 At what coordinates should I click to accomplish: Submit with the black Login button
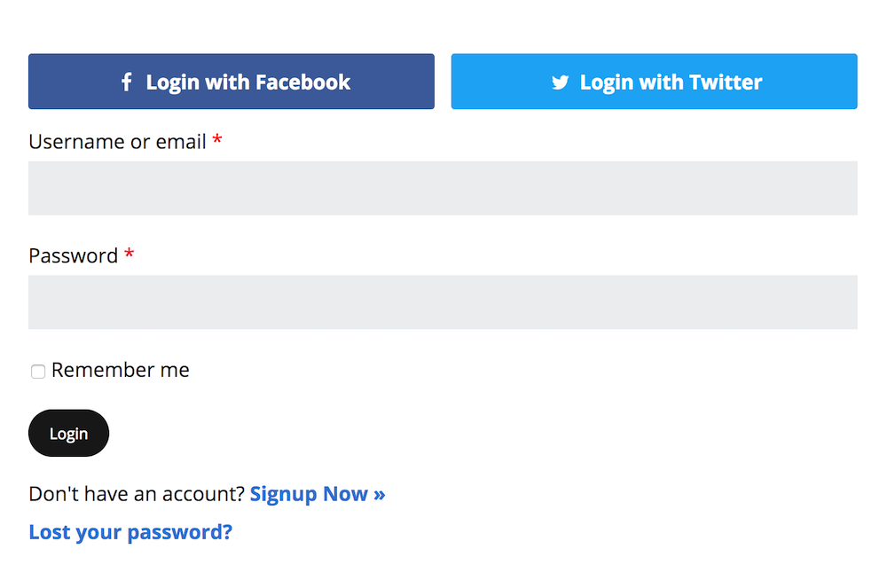(68, 433)
